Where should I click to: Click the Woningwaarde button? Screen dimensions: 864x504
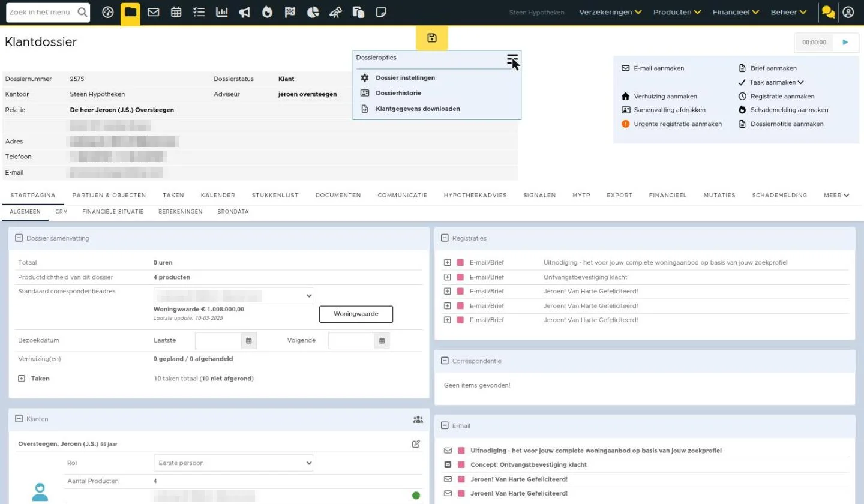[x=356, y=314]
